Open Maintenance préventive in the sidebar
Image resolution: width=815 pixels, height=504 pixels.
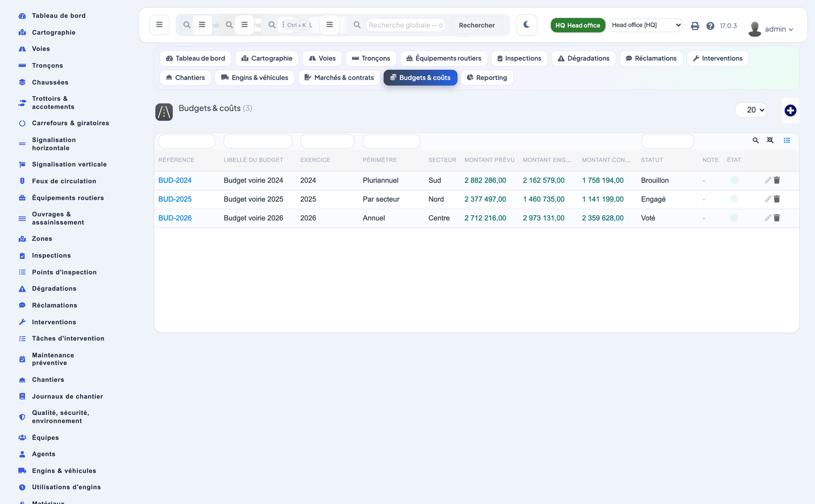tap(53, 359)
